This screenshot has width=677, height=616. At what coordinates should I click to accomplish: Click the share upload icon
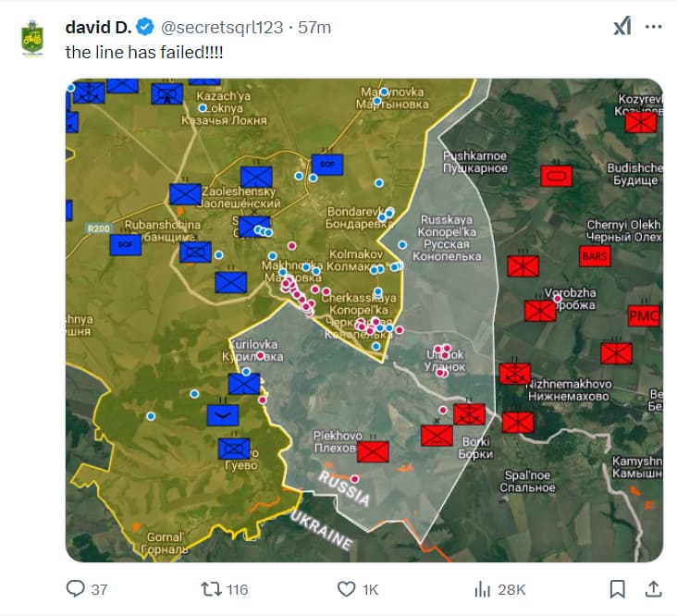click(654, 589)
